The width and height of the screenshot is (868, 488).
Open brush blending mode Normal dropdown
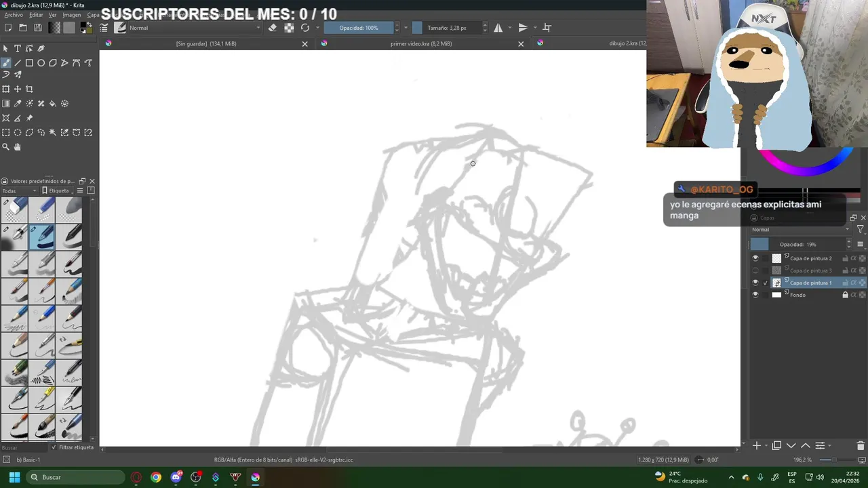tap(194, 28)
